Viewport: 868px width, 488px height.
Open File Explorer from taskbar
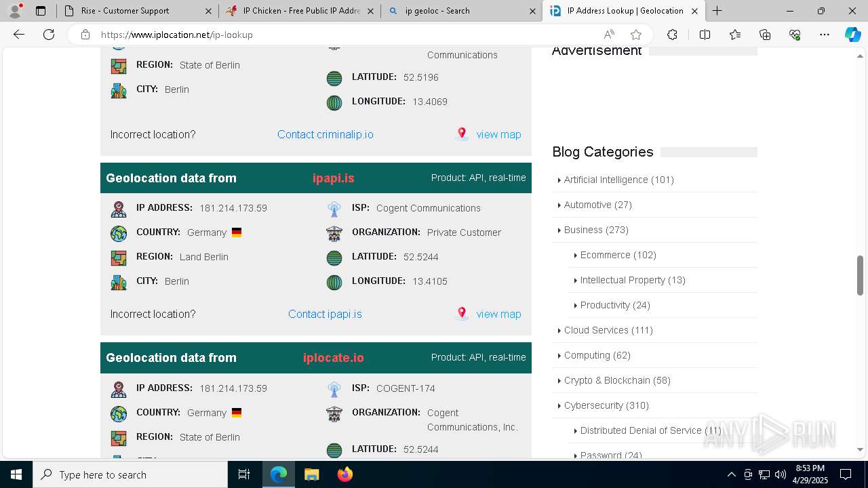pos(311,474)
